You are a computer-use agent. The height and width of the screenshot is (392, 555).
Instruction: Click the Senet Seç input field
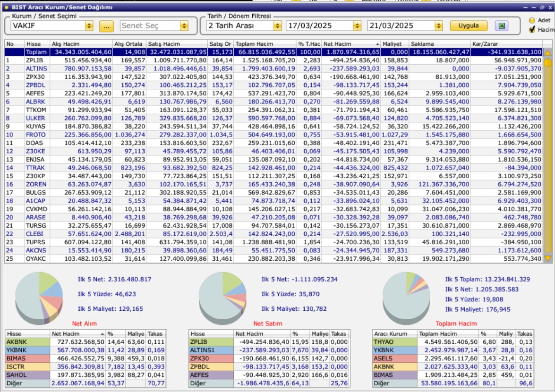point(150,26)
